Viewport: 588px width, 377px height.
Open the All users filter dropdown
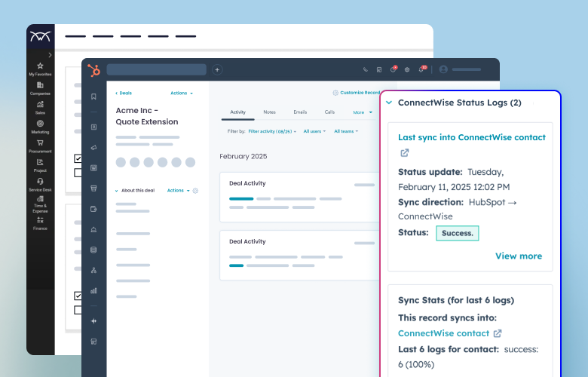(314, 131)
